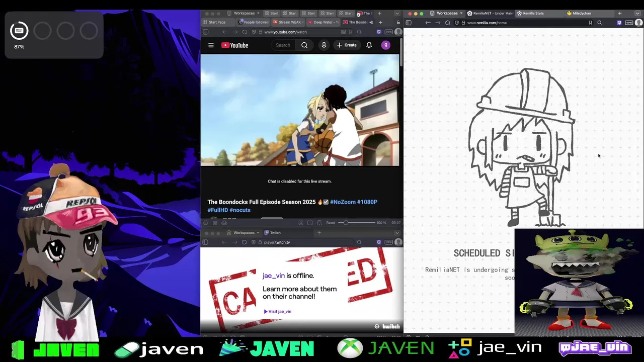Click Reset zoom in status bar
Viewport: 644px width, 362px height.
coord(331,223)
